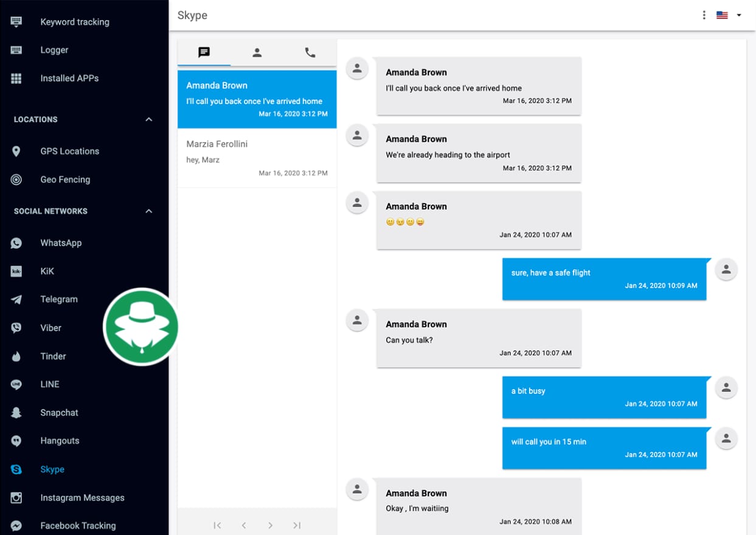Collapse the LOCATIONS section
Viewport: 756px width, 535px height.
[148, 119]
